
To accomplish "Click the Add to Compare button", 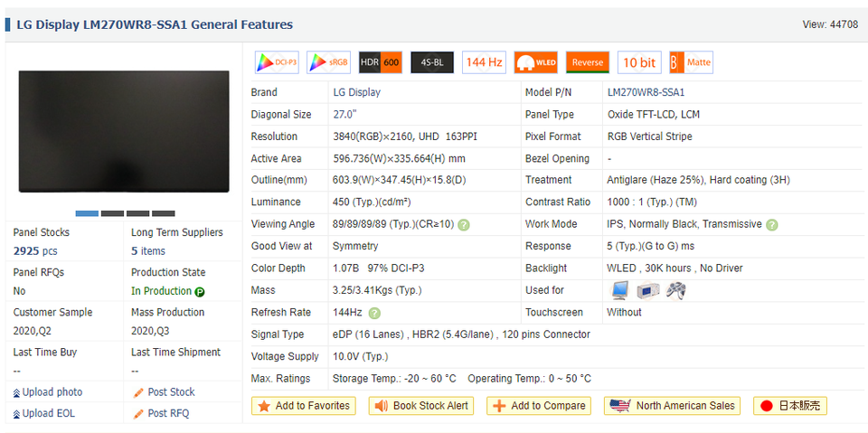I will (x=539, y=406).
